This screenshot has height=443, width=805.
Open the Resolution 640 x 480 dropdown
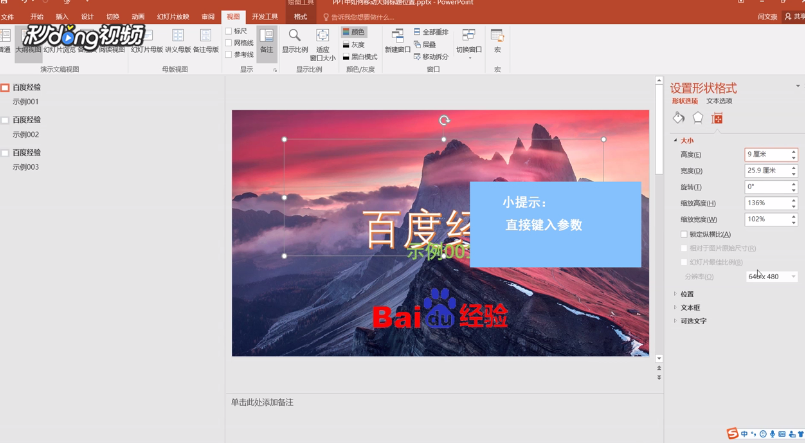[x=794, y=276]
